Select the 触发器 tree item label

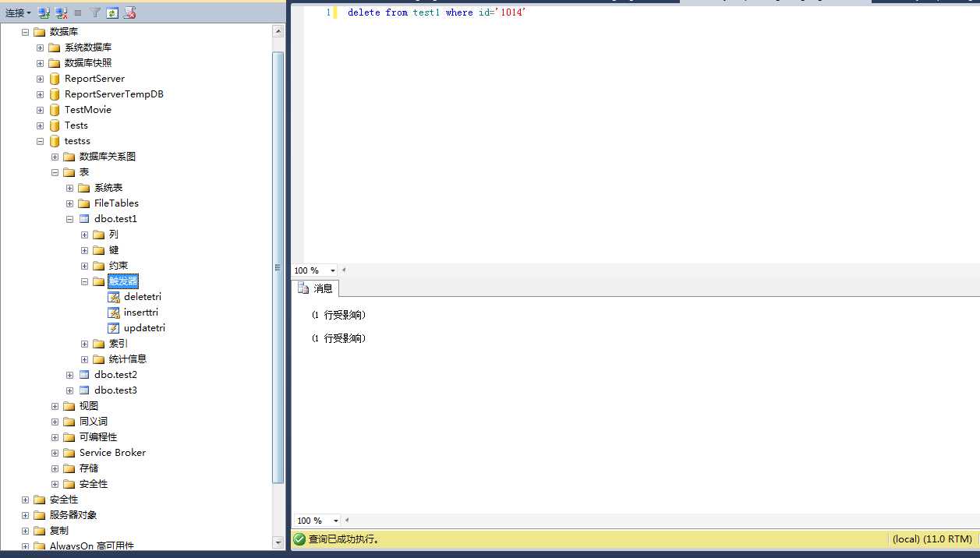[x=123, y=281]
